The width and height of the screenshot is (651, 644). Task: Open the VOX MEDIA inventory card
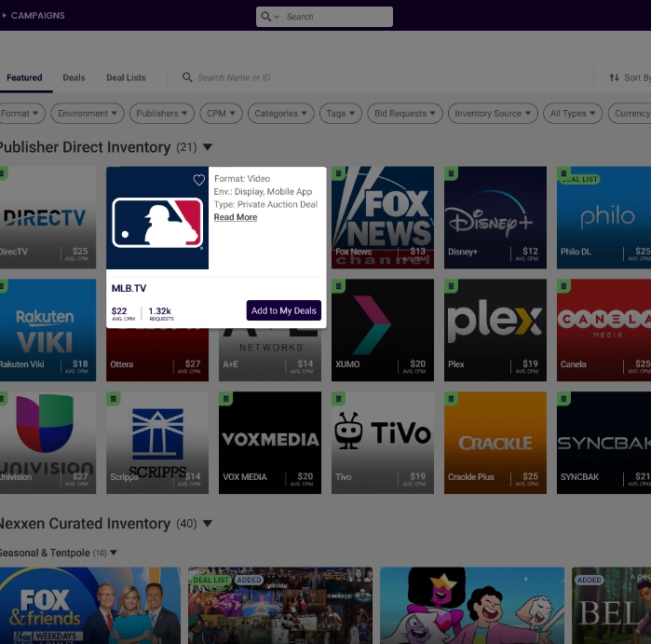pyautogui.click(x=270, y=443)
